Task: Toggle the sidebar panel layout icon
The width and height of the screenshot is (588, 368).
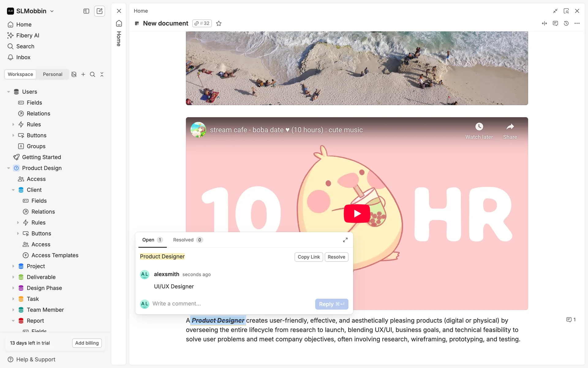Action: tap(86, 11)
